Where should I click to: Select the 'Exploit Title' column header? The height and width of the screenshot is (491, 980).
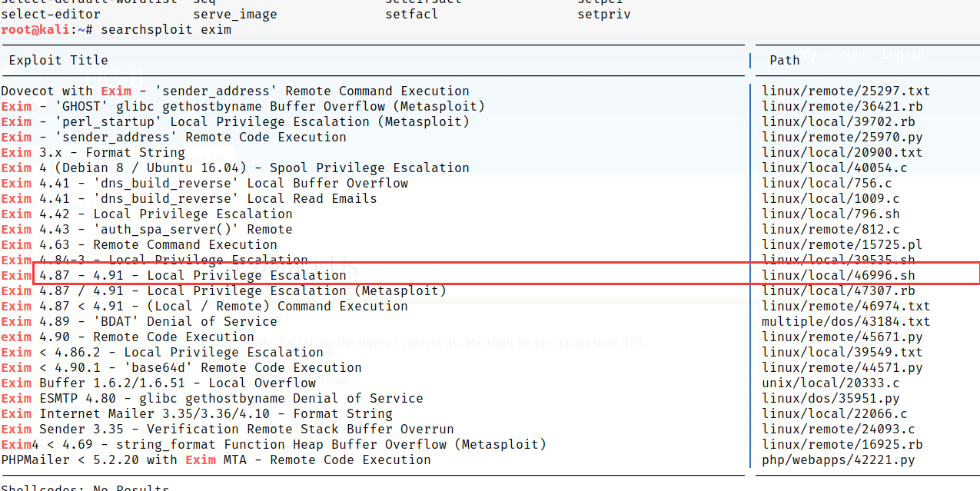(58, 60)
